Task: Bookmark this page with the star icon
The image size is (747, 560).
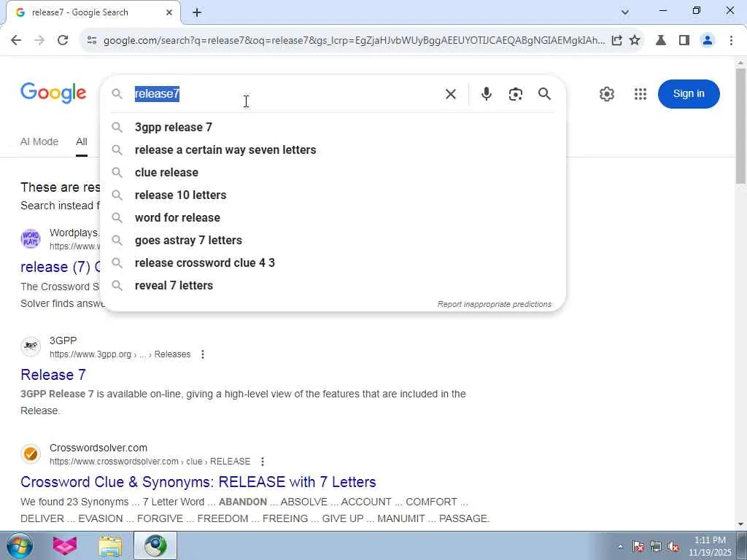Action: [x=635, y=41]
